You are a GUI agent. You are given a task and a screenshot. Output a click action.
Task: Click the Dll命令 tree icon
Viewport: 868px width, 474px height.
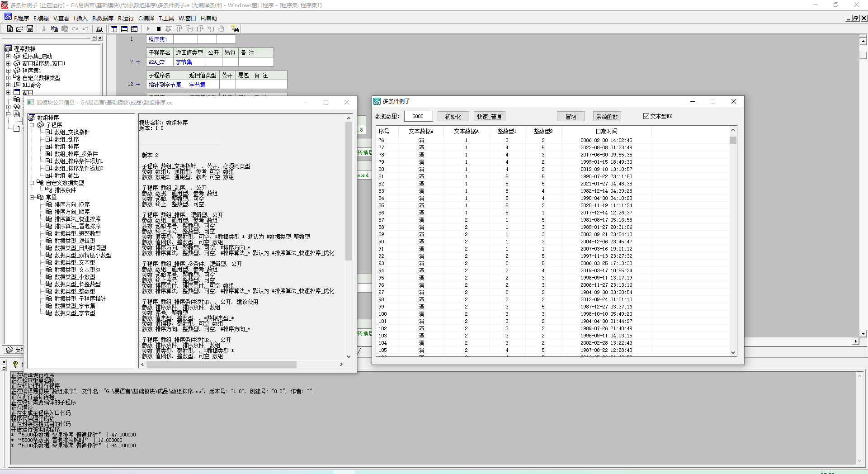(x=17, y=85)
